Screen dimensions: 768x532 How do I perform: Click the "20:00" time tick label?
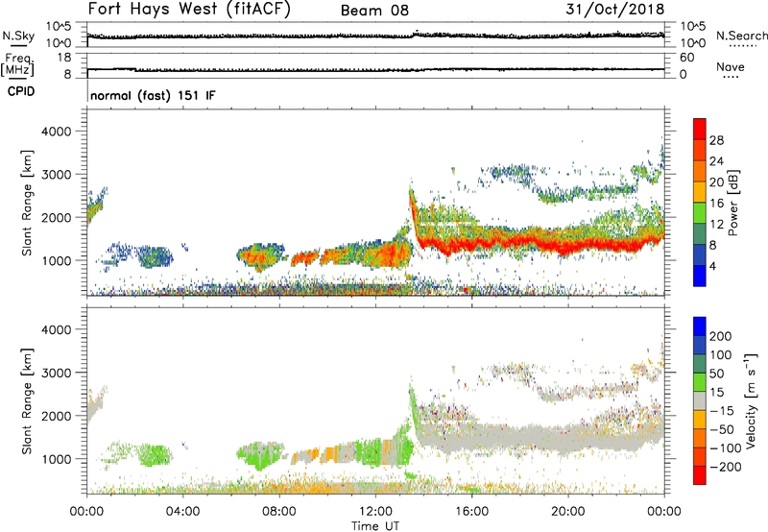coord(567,512)
